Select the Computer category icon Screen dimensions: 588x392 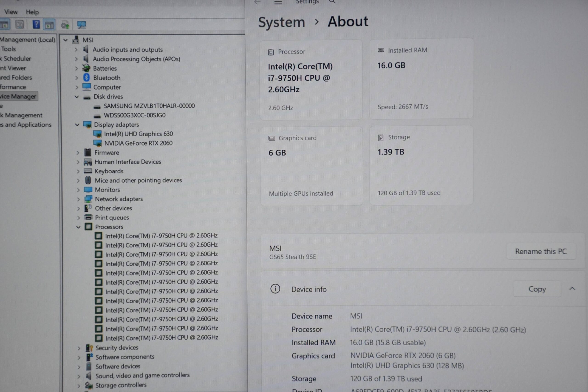click(87, 87)
